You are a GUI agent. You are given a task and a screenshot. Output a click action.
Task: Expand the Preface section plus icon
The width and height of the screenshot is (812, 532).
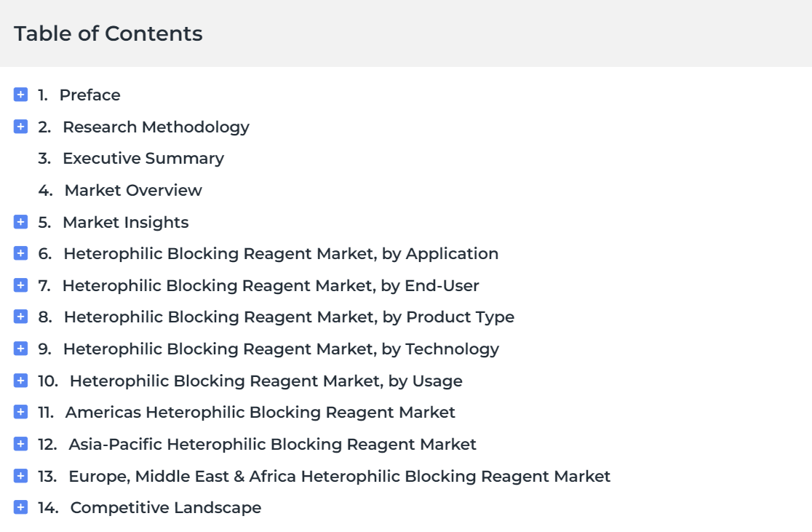[20, 95]
